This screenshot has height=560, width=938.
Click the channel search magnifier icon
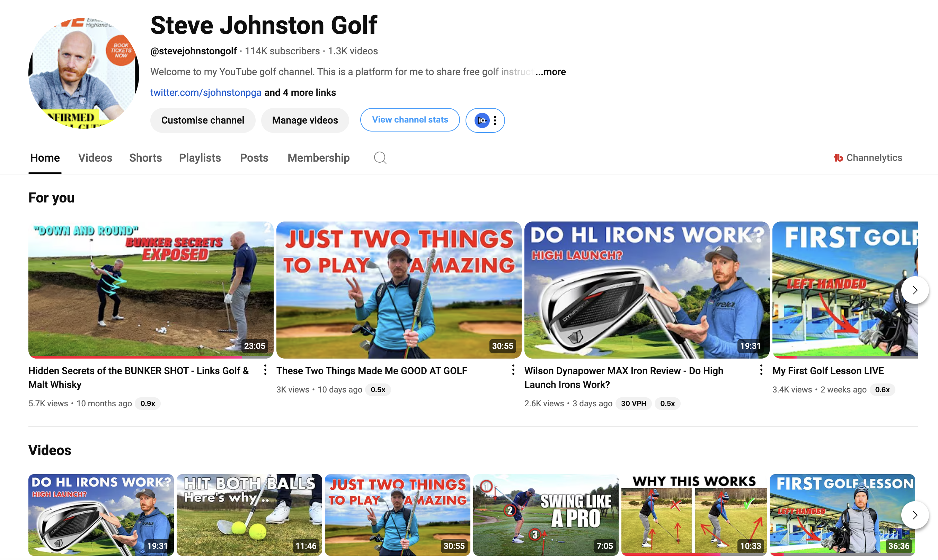380,158
